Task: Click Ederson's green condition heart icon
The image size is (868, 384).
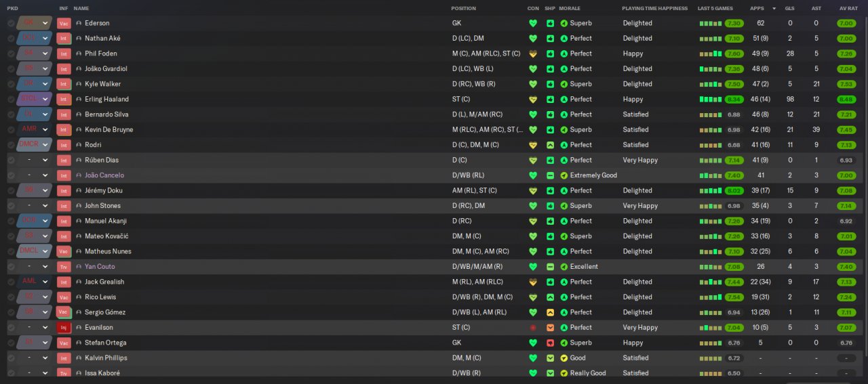Action: pyautogui.click(x=533, y=23)
